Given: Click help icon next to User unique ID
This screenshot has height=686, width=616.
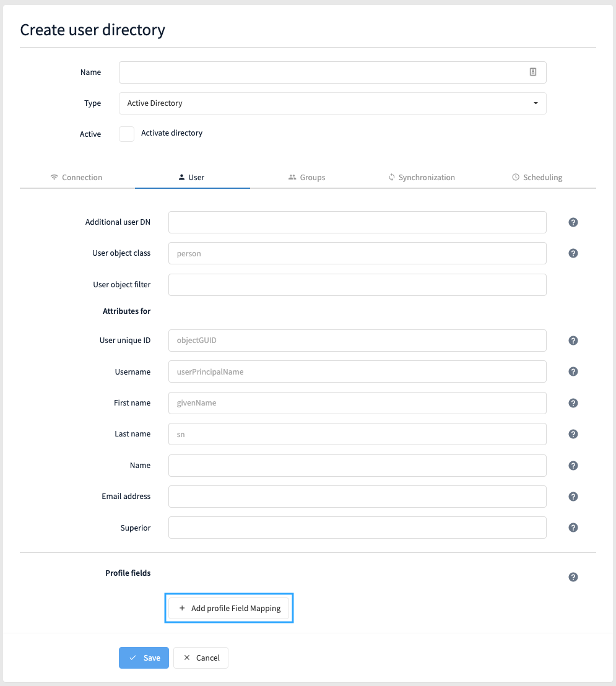Looking at the screenshot, I should pyautogui.click(x=573, y=341).
